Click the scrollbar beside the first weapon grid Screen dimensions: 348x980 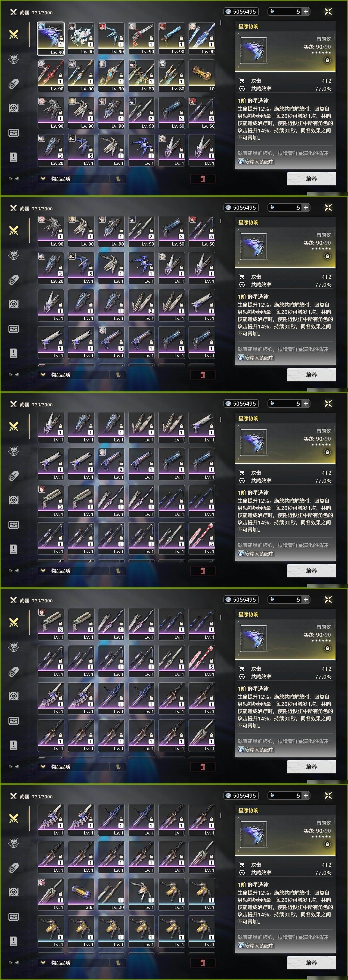(x=221, y=23)
